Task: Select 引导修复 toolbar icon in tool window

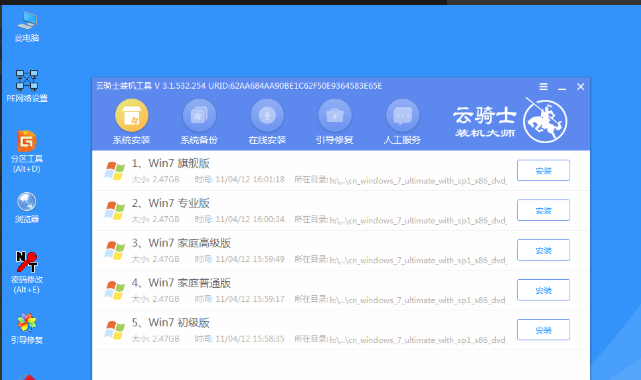Action: [x=334, y=122]
